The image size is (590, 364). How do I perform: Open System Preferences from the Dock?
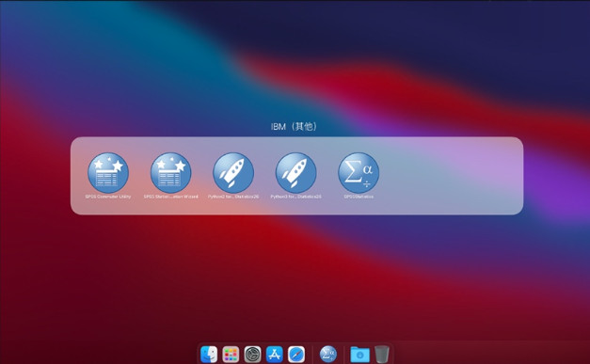[x=252, y=355]
